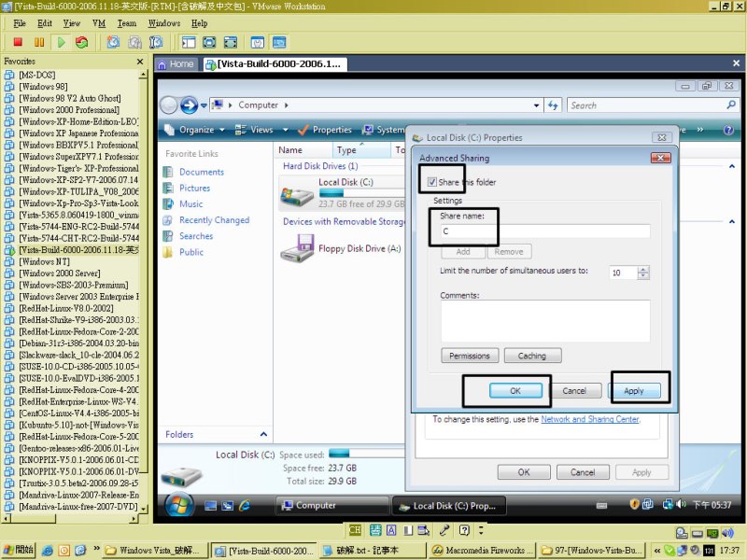Click OK in Local Disk Properties dialog
This screenshot has width=747, height=560.
click(x=524, y=472)
